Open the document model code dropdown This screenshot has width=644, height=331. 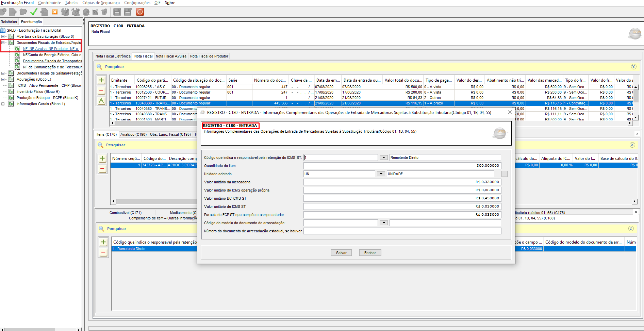(383, 223)
